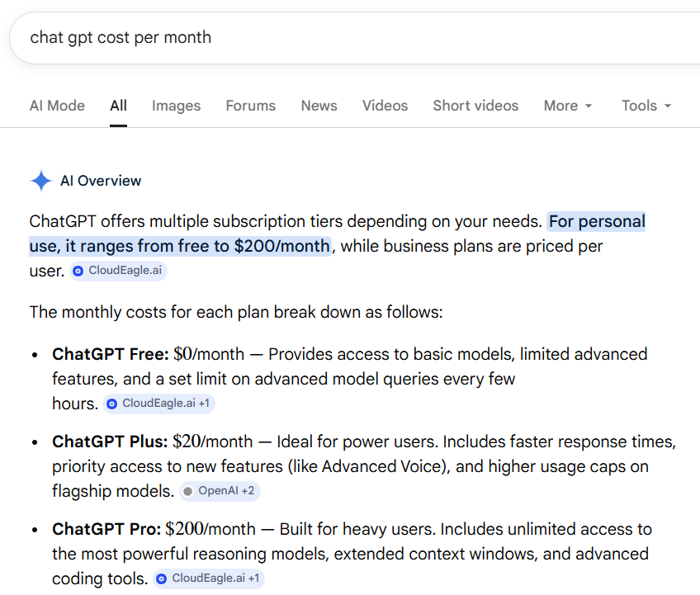Image resolution: width=700 pixels, height=595 pixels.
Task: Click the AI Overview heading text
Action: coord(101,181)
